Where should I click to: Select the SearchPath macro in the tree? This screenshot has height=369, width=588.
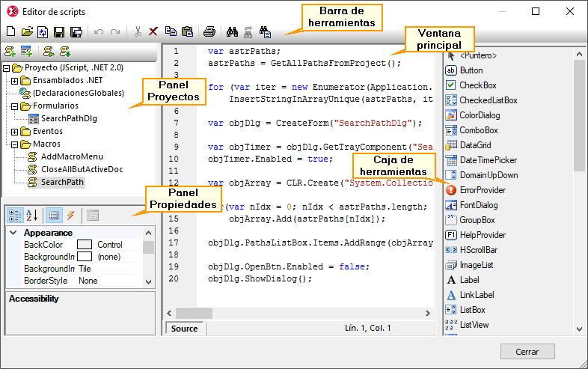point(62,182)
